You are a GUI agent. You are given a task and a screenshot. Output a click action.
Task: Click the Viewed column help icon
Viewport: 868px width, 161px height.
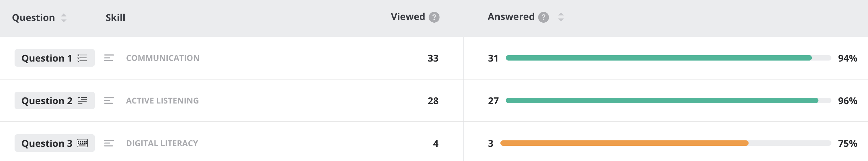point(434,17)
